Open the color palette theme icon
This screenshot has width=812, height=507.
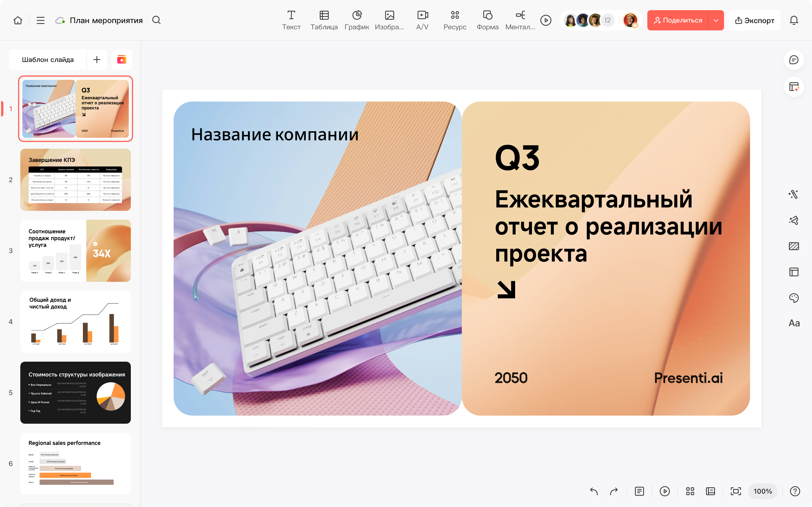pos(794,298)
